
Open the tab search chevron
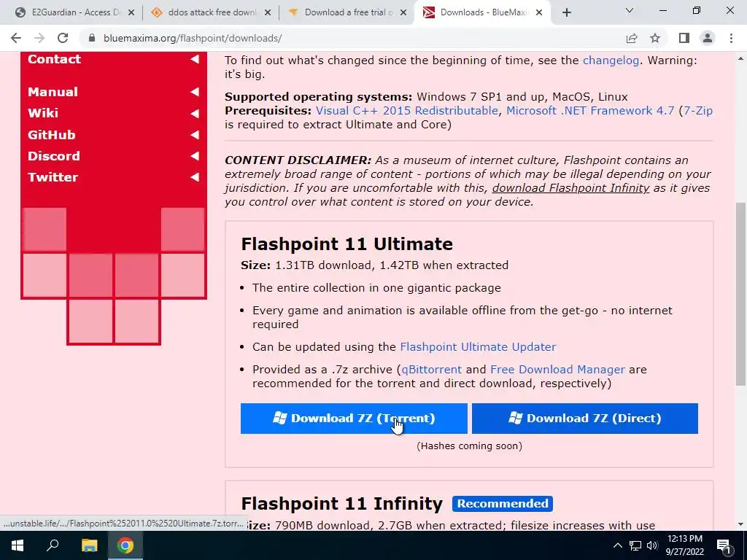click(630, 10)
